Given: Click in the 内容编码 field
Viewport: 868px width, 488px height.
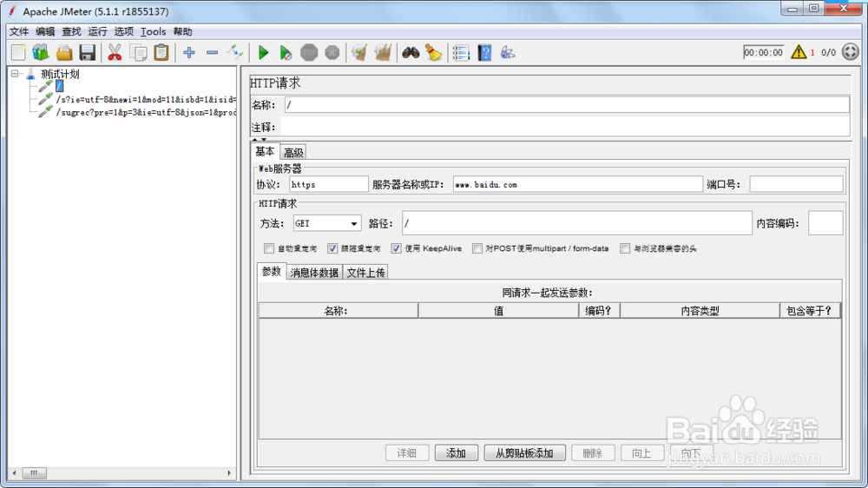Looking at the screenshot, I should coord(825,223).
